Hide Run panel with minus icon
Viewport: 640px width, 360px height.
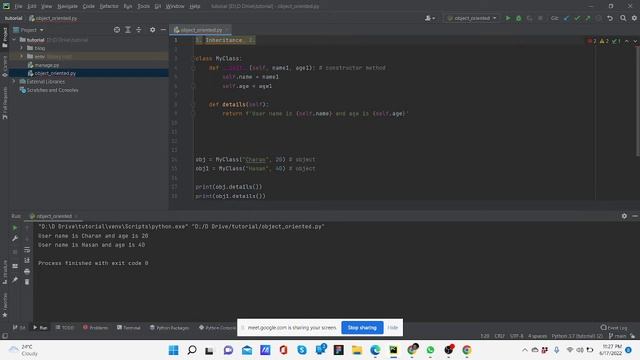[635, 216]
